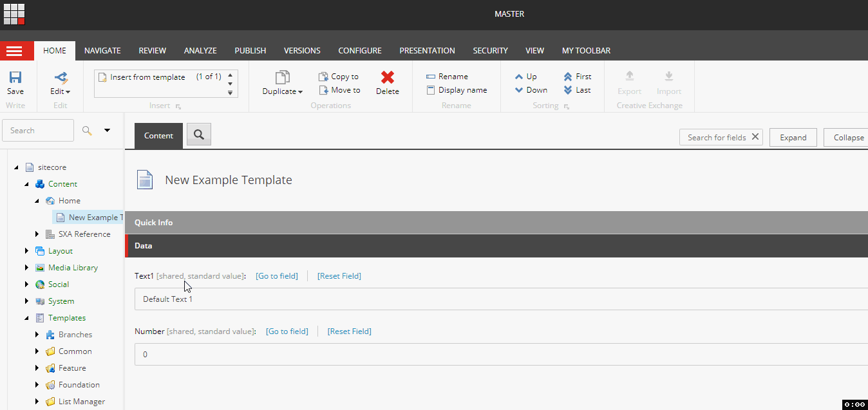This screenshot has height=410, width=868.
Task: Click Display name in the ribbon
Action: [x=457, y=90]
